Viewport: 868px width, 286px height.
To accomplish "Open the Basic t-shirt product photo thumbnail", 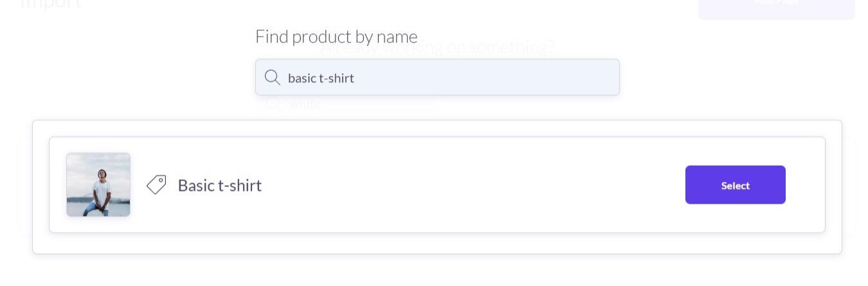I will [x=98, y=184].
